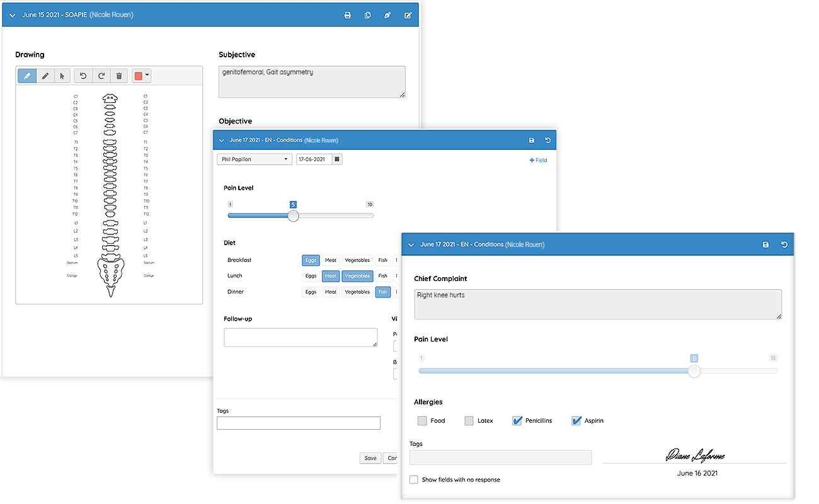This screenshot has height=504, width=819.
Task: Toggle Meat for Lunch
Action: pos(331,276)
